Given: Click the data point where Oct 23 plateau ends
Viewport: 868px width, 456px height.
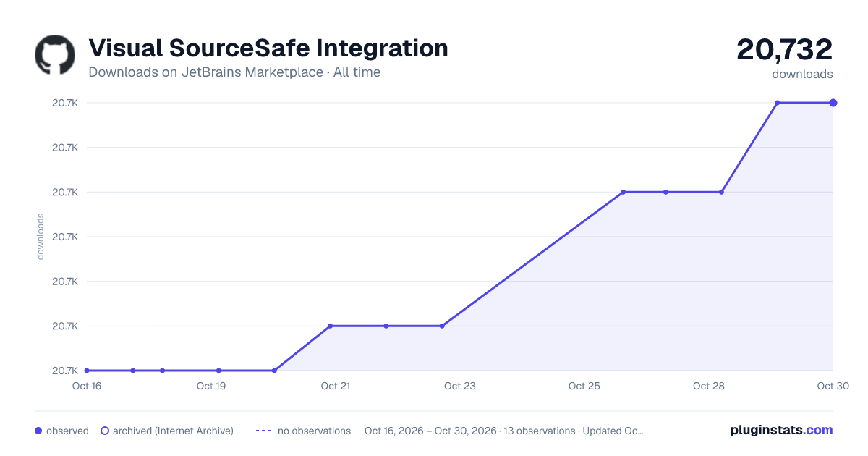Looking at the screenshot, I should click(442, 326).
